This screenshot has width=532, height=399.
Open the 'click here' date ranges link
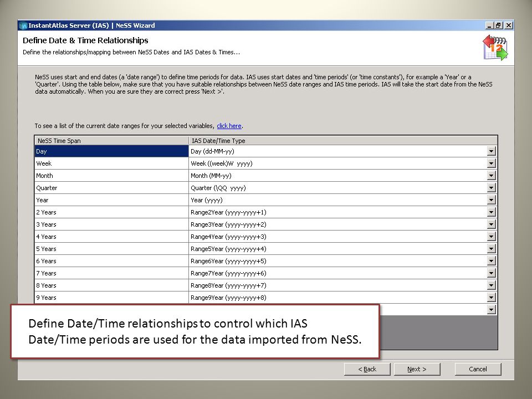tap(229, 126)
